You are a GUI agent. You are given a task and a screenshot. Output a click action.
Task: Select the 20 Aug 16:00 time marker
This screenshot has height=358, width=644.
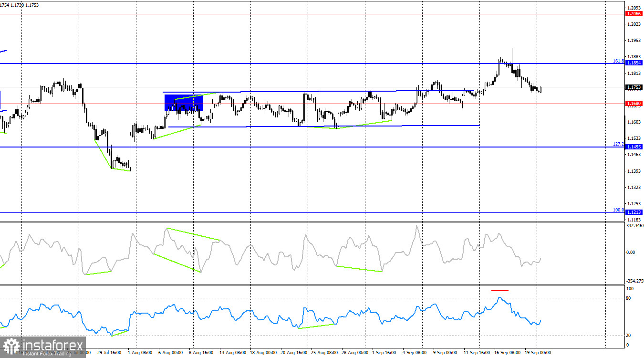293,353
